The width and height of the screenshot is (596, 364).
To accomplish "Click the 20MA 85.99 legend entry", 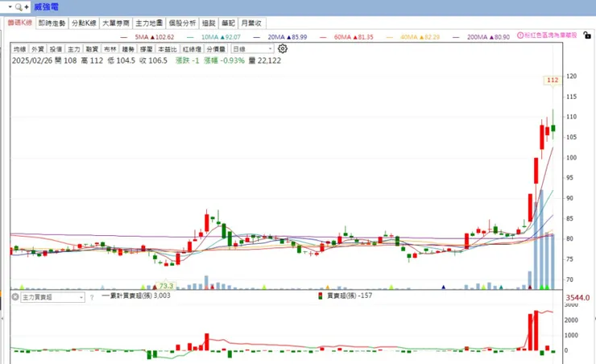I will (x=280, y=37).
